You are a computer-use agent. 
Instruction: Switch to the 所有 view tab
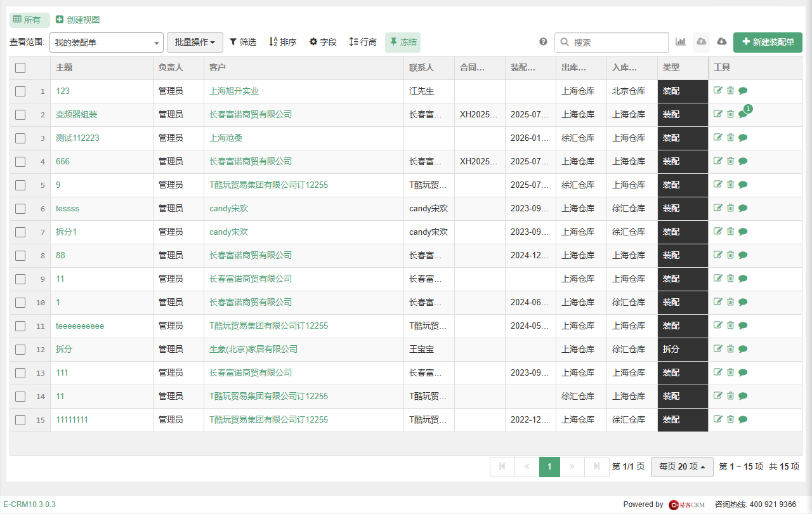click(x=30, y=20)
